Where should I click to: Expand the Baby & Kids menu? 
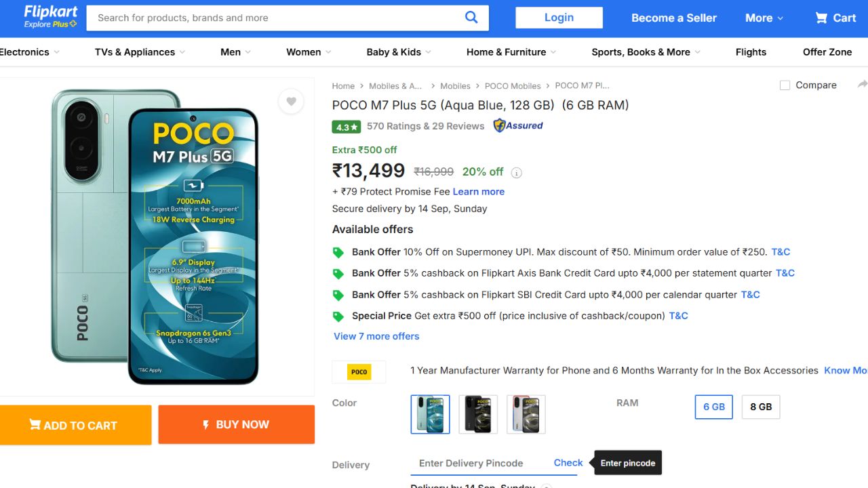coord(399,52)
